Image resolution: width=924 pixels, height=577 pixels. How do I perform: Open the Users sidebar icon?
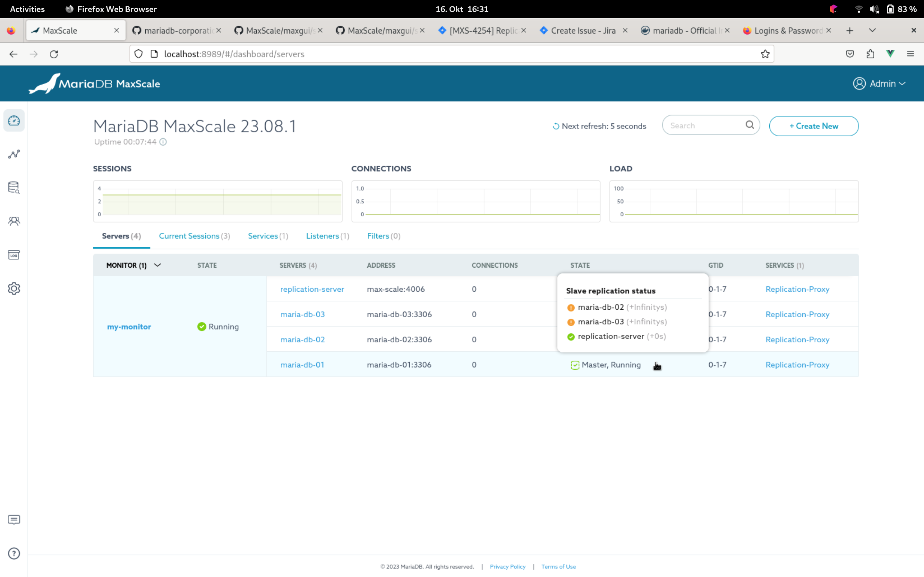click(x=14, y=221)
